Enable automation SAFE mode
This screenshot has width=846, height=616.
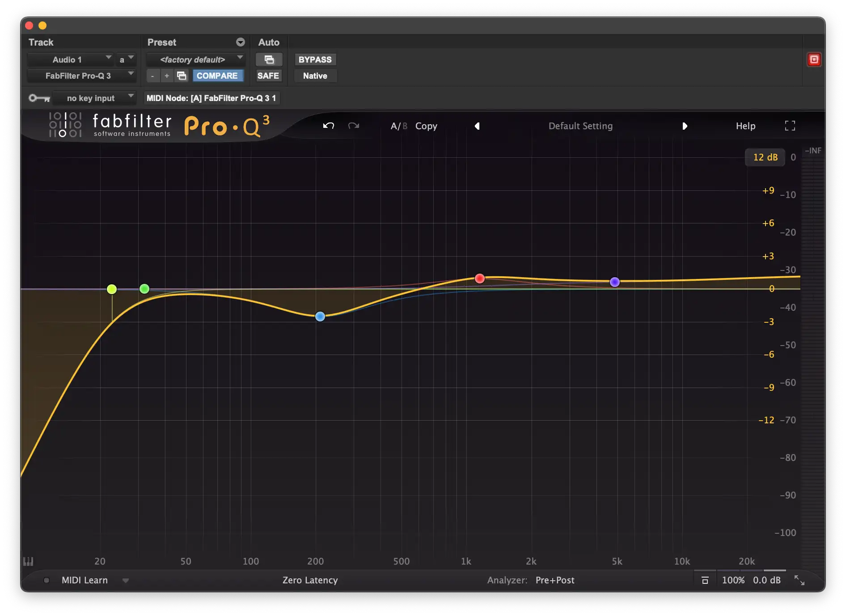[x=268, y=76]
